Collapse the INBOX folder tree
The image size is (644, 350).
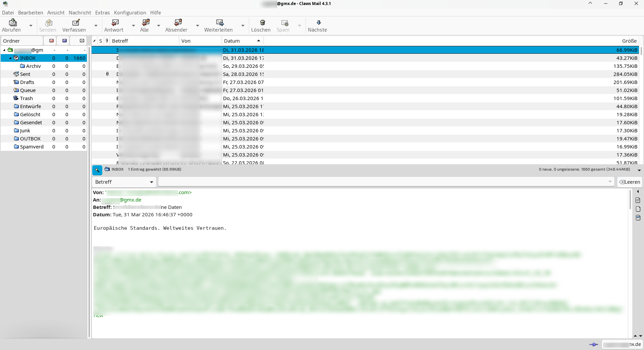[x=10, y=58]
